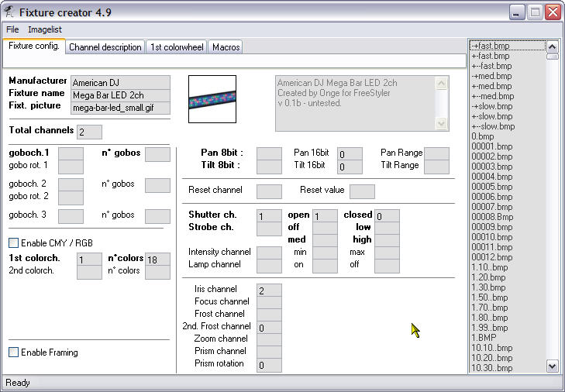
Task: Open the Imagelist menu
Action: point(45,29)
